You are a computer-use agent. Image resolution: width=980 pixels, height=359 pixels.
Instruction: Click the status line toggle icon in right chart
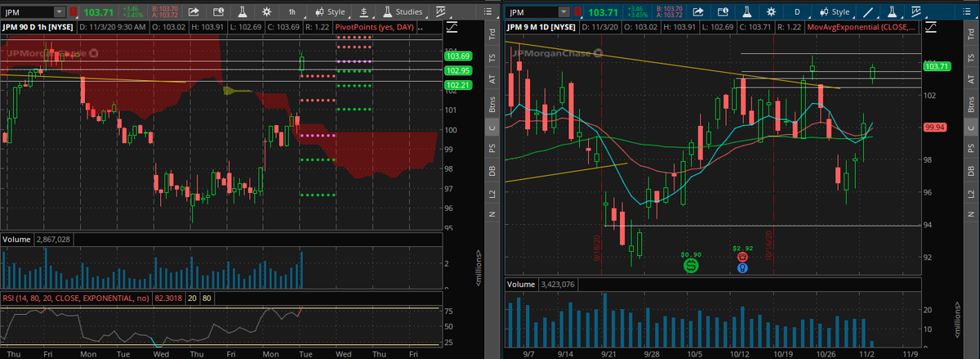(930, 27)
